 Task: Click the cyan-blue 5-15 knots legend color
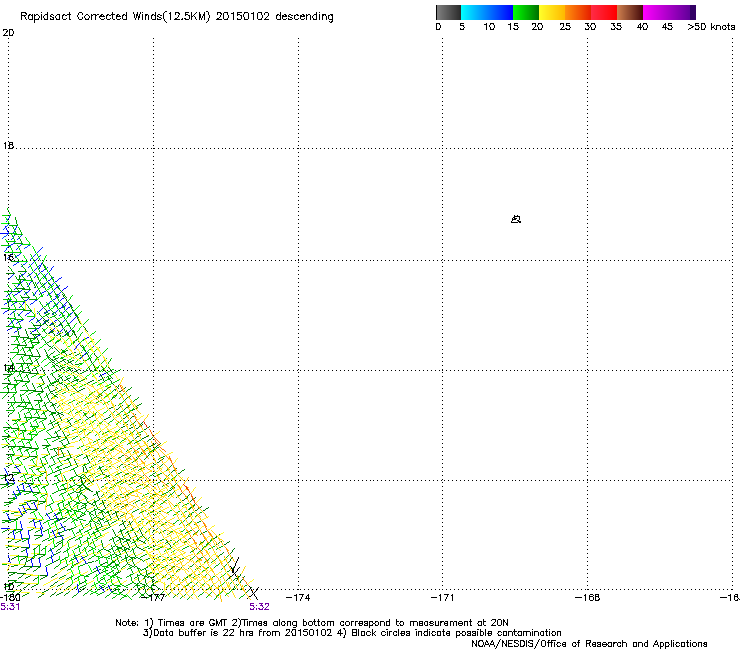pyautogui.click(x=487, y=12)
